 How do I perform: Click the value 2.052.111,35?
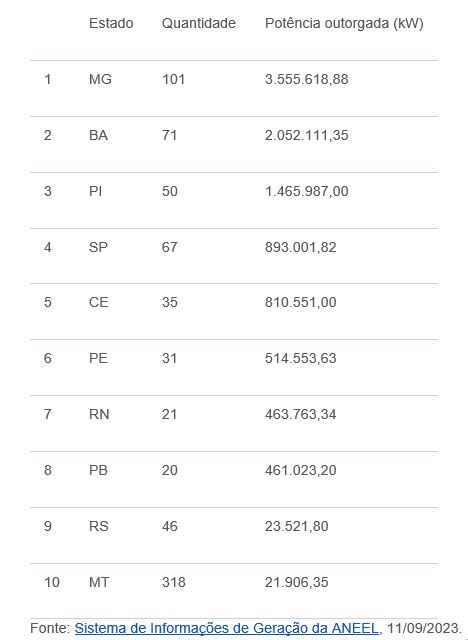click(x=306, y=135)
